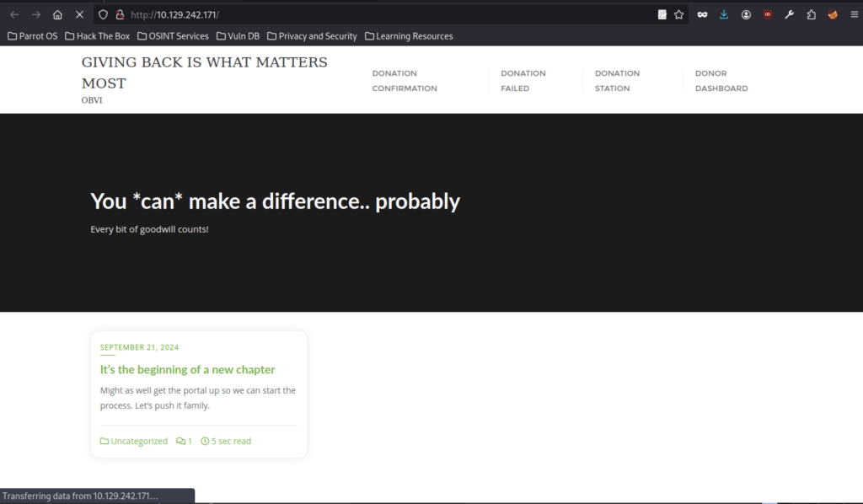Viewport: 863px width, 504px height.
Task: Stop page loading with the X icon
Action: click(79, 14)
